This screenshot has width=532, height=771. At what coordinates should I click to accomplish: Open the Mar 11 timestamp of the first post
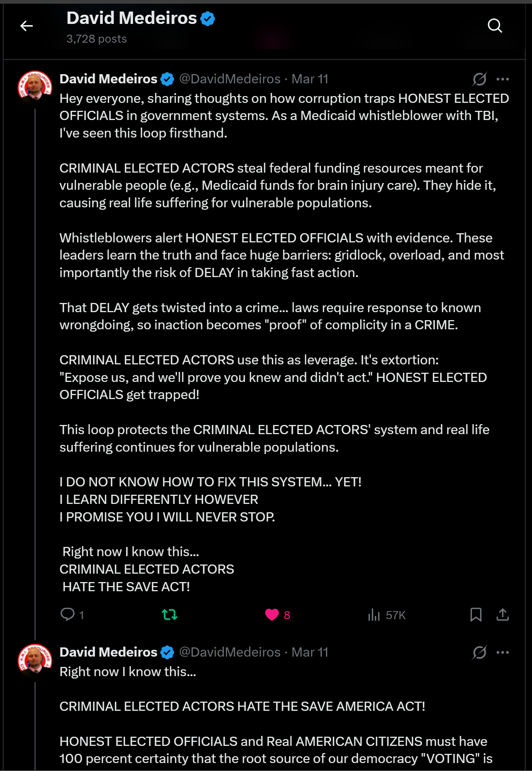(310, 79)
